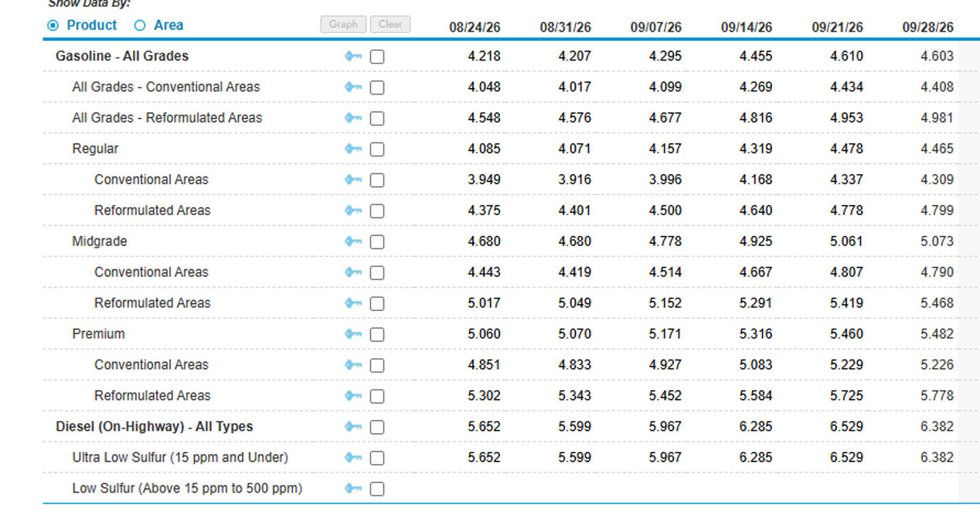Click the Clear button
980x516 pixels.
(390, 24)
